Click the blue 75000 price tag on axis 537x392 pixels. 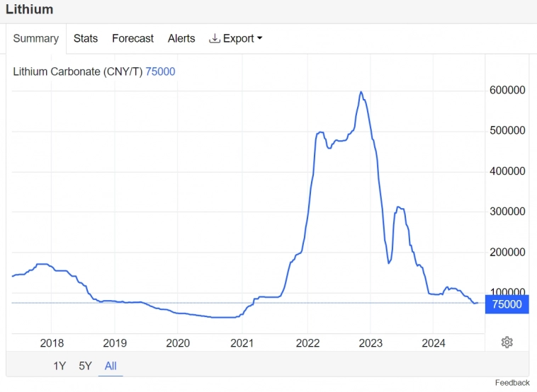(x=507, y=304)
